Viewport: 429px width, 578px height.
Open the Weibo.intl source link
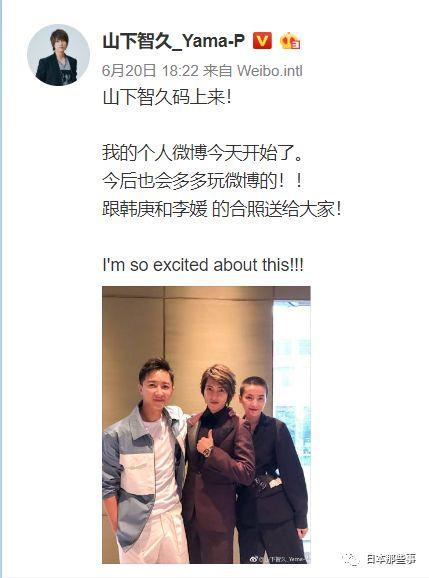tap(269, 70)
